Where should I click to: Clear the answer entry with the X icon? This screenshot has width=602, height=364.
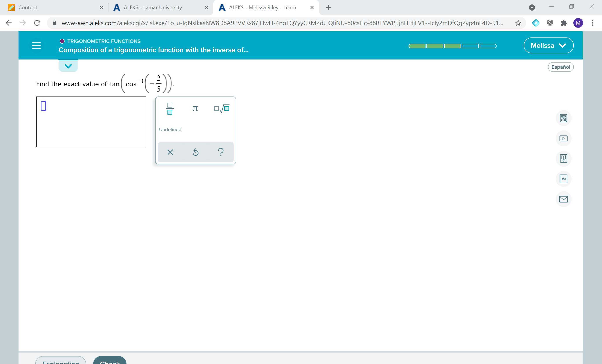point(170,152)
